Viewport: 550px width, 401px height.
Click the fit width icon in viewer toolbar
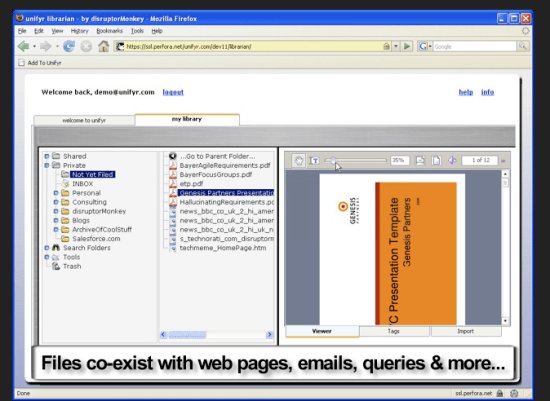pos(420,161)
